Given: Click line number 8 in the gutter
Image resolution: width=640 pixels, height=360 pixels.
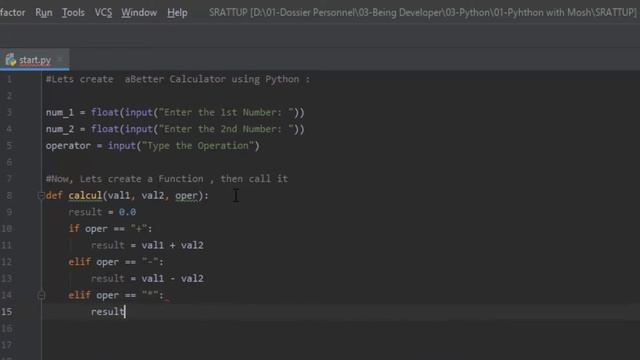Looking at the screenshot, I should click(9, 196).
